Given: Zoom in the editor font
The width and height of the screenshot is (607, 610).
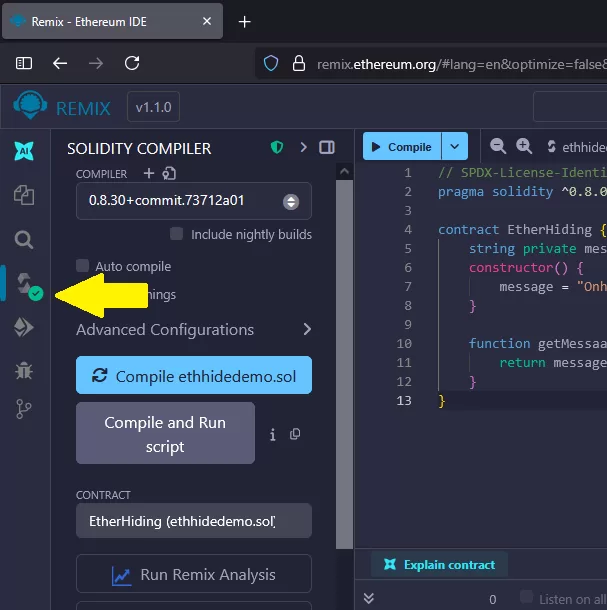Looking at the screenshot, I should (x=524, y=147).
